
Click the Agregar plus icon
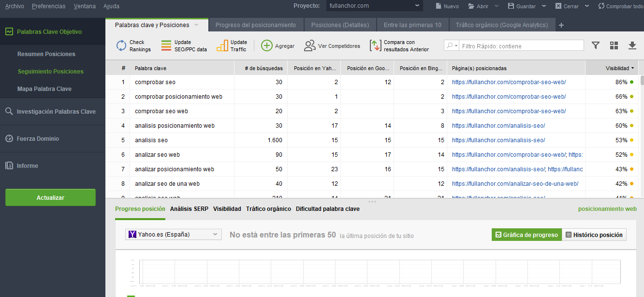pos(267,45)
